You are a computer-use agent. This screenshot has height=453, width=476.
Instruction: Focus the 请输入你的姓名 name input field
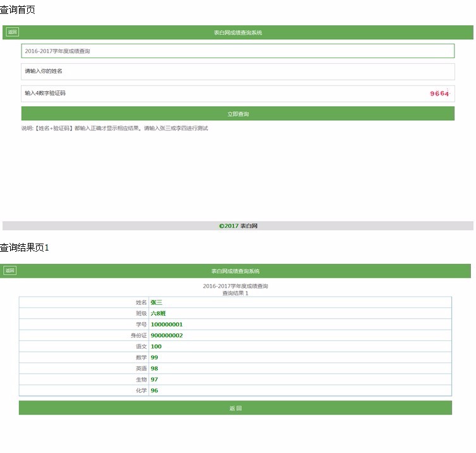(x=238, y=71)
